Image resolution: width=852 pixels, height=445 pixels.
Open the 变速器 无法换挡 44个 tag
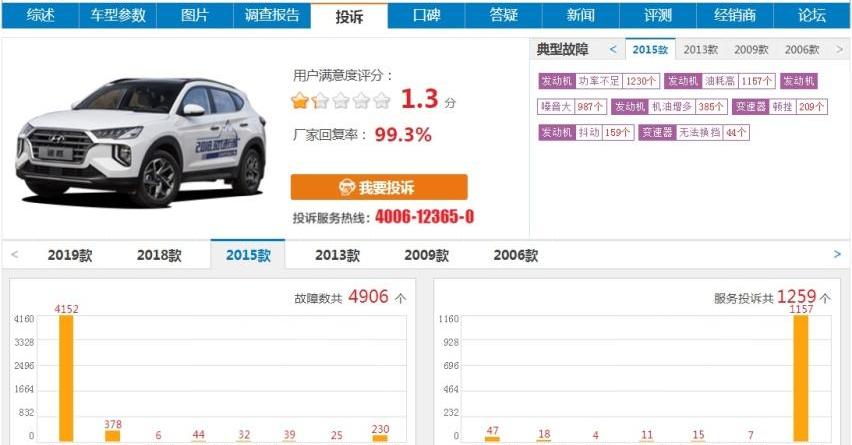pos(694,132)
